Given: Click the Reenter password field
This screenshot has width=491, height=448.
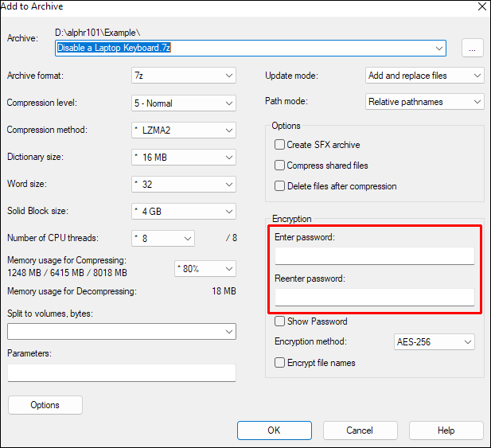Looking at the screenshot, I should [374, 297].
